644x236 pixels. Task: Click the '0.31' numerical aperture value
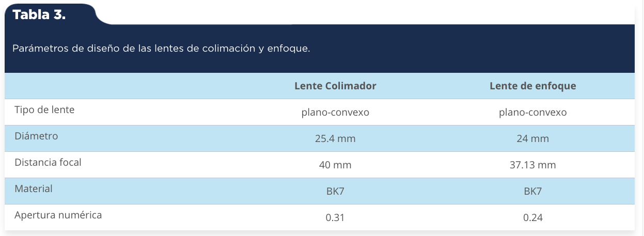click(x=335, y=218)
